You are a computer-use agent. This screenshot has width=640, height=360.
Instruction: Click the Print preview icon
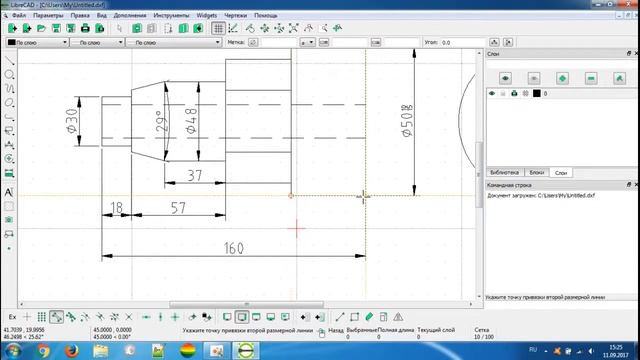click(x=100, y=28)
